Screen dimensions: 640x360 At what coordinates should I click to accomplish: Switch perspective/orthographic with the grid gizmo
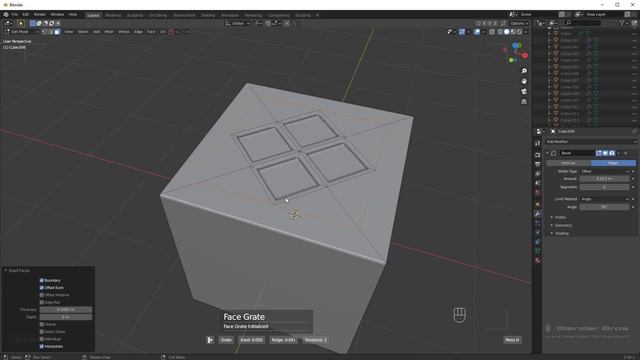[524, 101]
